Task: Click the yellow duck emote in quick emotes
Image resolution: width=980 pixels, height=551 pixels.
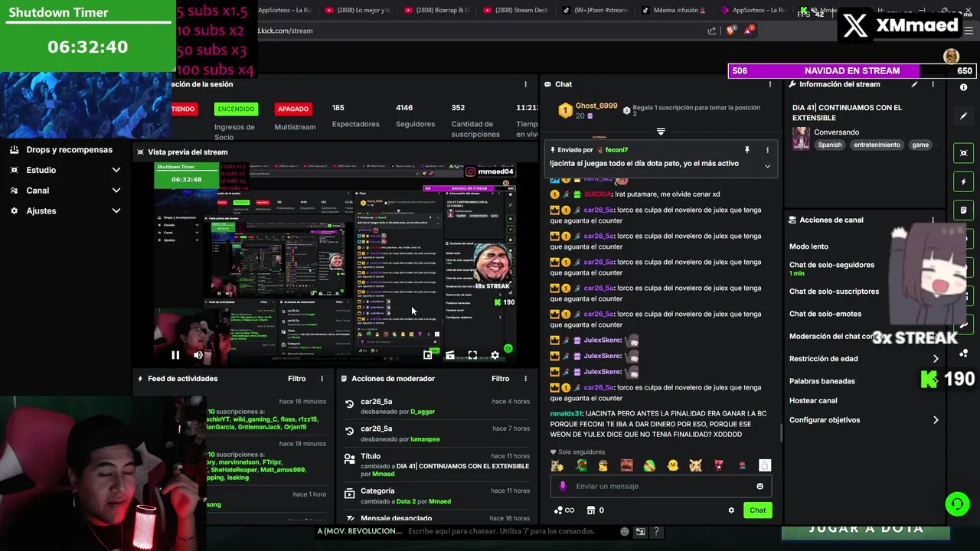Action: point(673,465)
